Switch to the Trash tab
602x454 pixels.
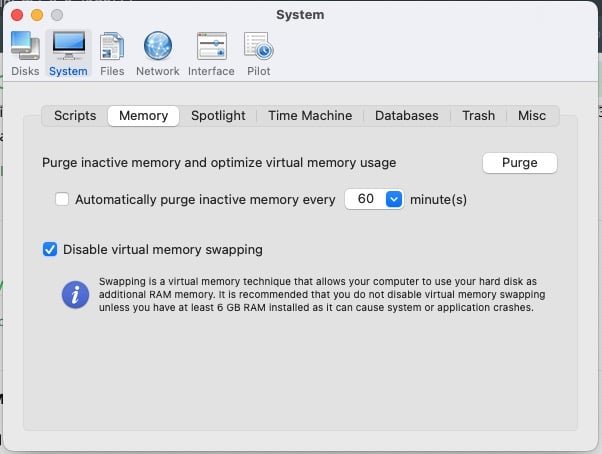point(478,116)
